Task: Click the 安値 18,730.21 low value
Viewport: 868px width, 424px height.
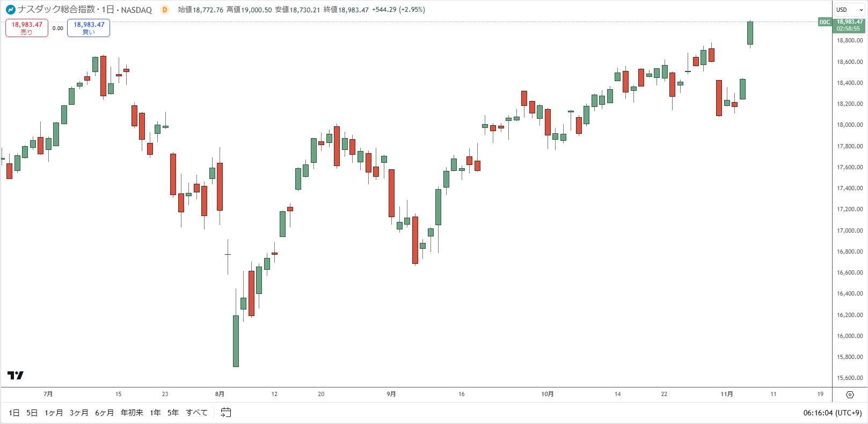Action: click(297, 10)
